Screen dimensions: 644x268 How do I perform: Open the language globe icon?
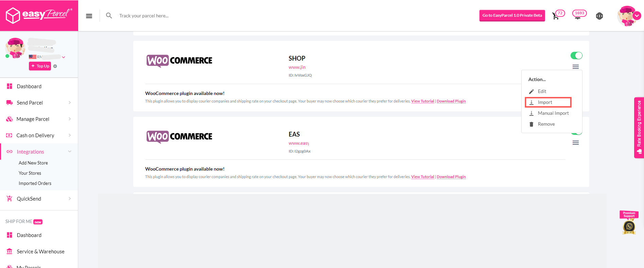point(599,16)
